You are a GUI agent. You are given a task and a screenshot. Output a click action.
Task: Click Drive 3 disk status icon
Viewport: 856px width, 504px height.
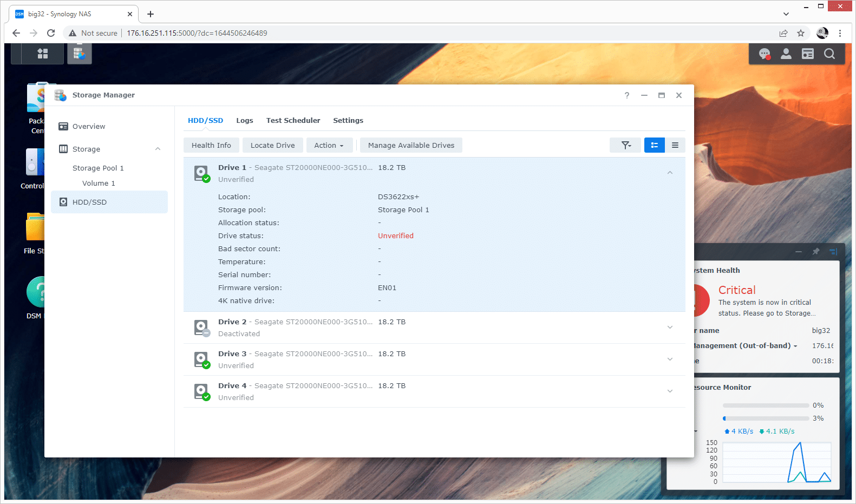[201, 360]
